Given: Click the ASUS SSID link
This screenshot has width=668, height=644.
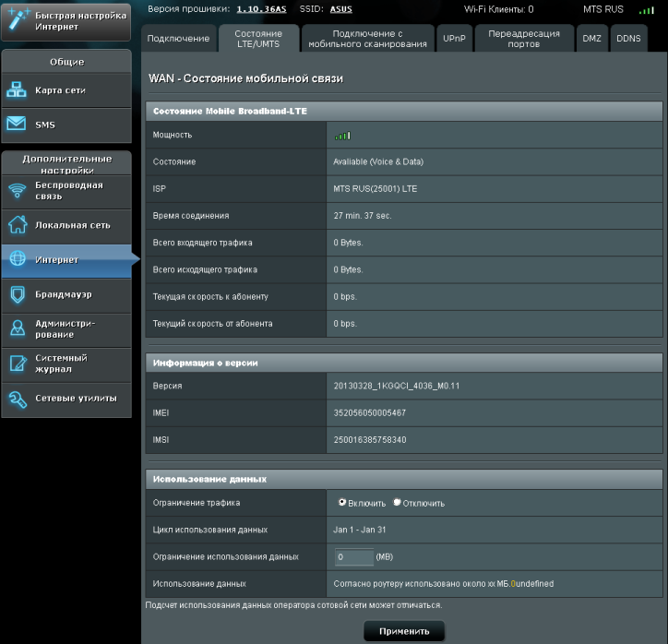Looking at the screenshot, I should [x=340, y=9].
